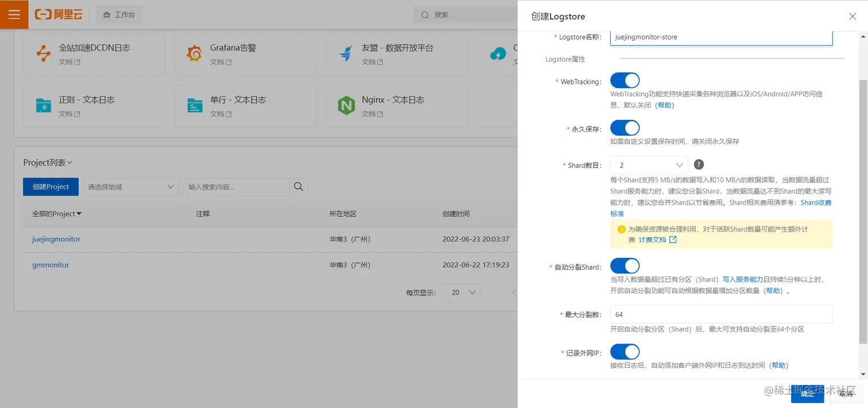Open the 记录外网IP 帮助 link
Screen dimensions: 868x408
tap(779, 365)
